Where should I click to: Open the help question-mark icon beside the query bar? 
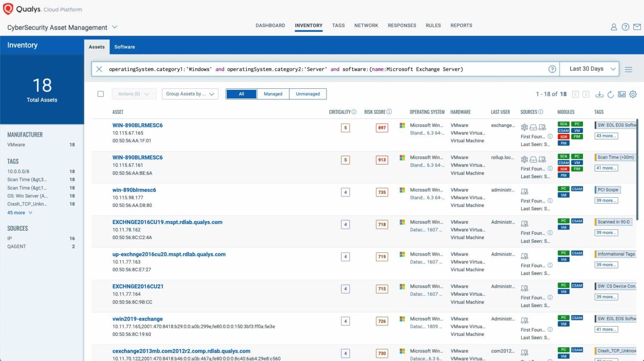553,69
